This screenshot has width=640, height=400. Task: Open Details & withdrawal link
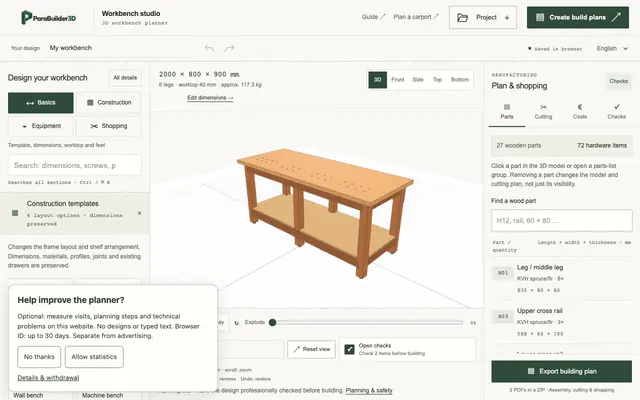(x=48, y=378)
